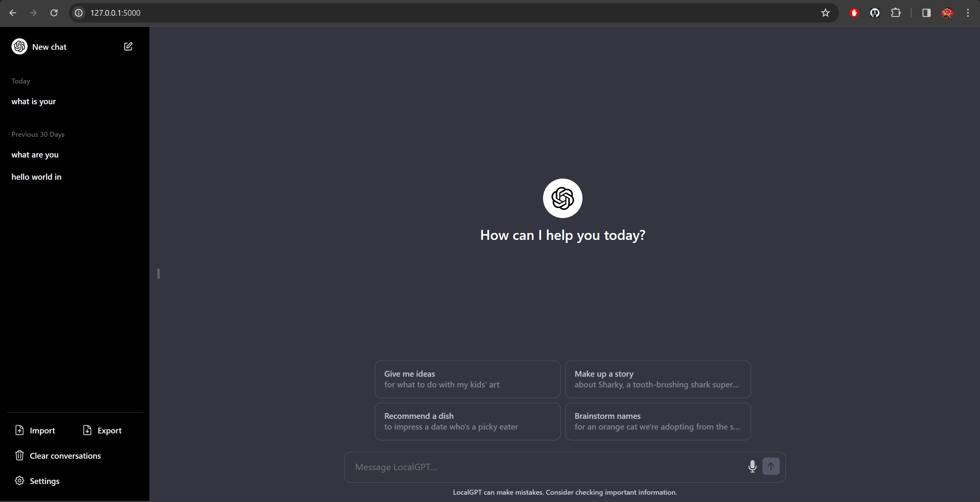The height and width of the screenshot is (502, 980).
Task: Collapse sidebar using the divider handle
Action: click(x=158, y=274)
